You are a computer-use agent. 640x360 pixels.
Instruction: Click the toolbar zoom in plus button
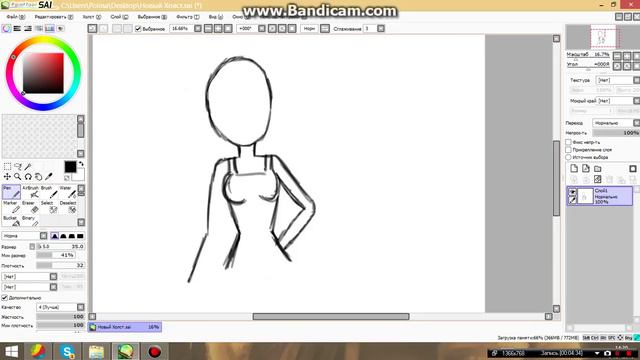218,29
